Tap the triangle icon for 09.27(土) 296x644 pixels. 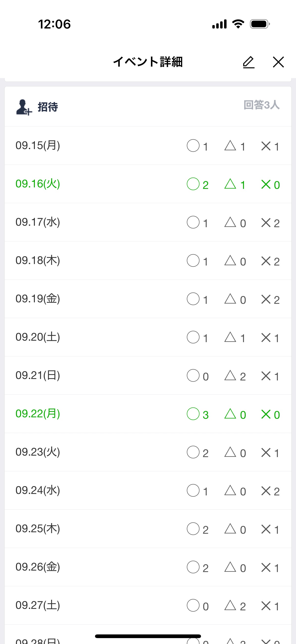[x=230, y=605]
